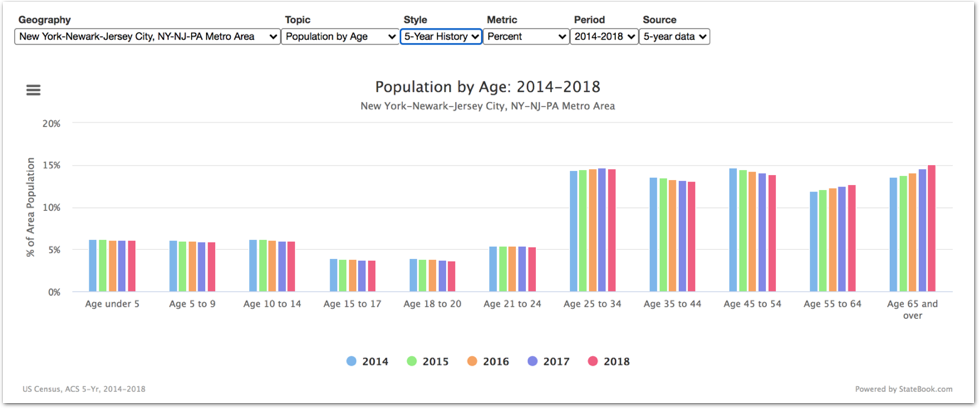Select the 2018 bar for Age 55 to 64
The height and width of the screenshot is (409, 979).
[852, 238]
